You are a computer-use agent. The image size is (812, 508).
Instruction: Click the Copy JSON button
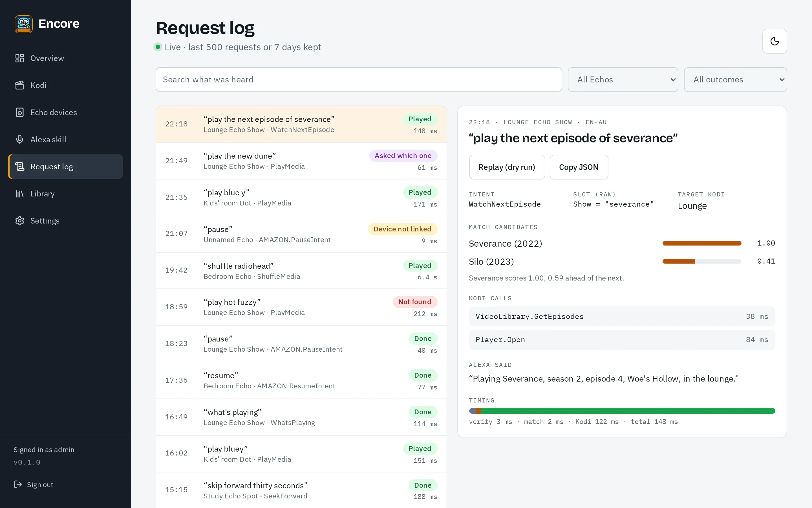click(x=579, y=167)
